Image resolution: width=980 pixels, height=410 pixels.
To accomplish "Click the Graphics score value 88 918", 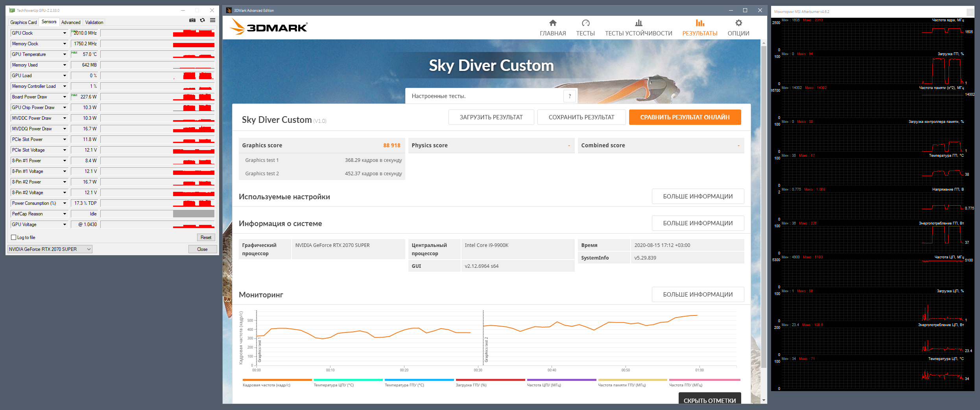I will [392, 145].
